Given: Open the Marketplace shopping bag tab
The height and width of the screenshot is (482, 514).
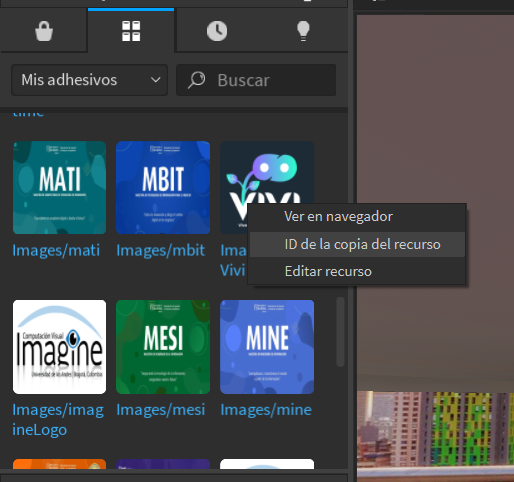Looking at the screenshot, I should click(x=44, y=31).
